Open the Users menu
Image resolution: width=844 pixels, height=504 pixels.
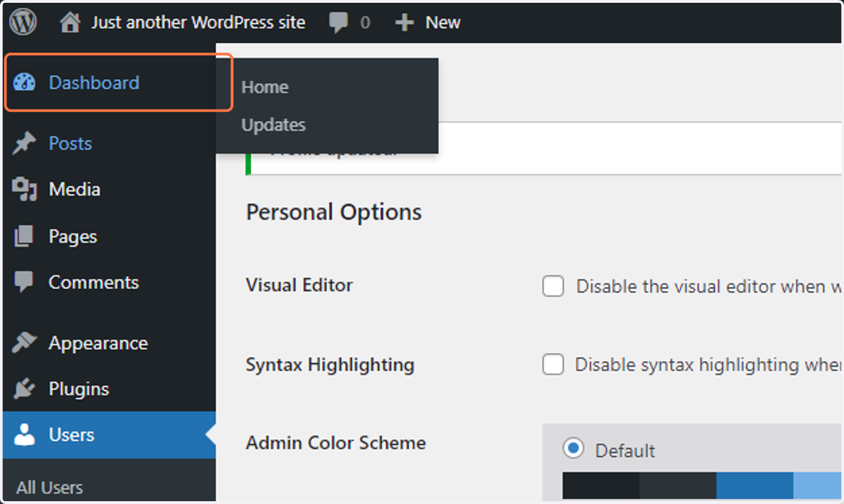pos(72,434)
